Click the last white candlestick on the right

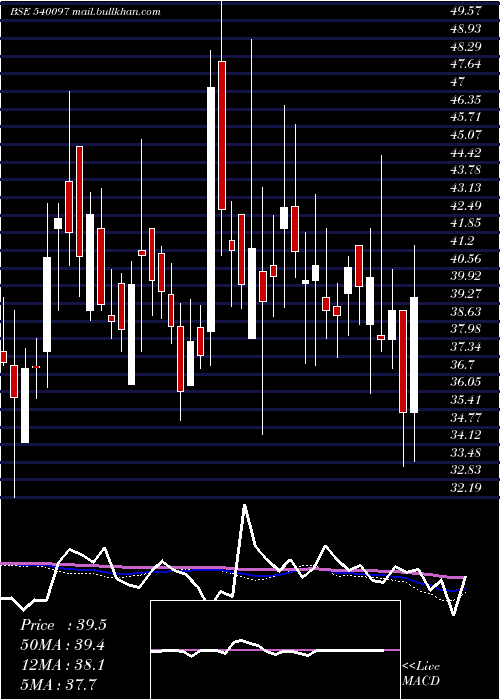pos(414,355)
